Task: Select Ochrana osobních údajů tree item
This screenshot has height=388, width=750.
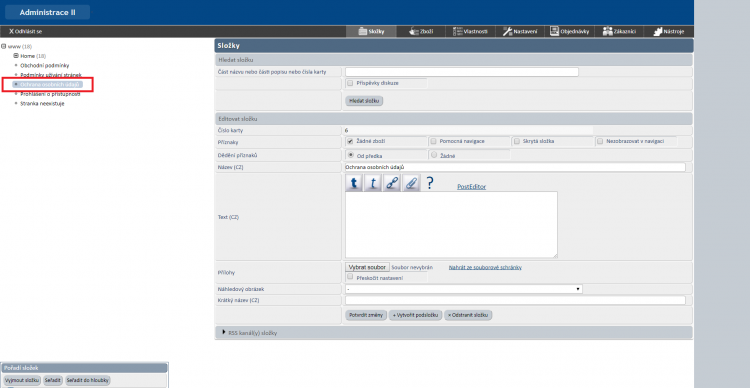Action: pos(49,85)
